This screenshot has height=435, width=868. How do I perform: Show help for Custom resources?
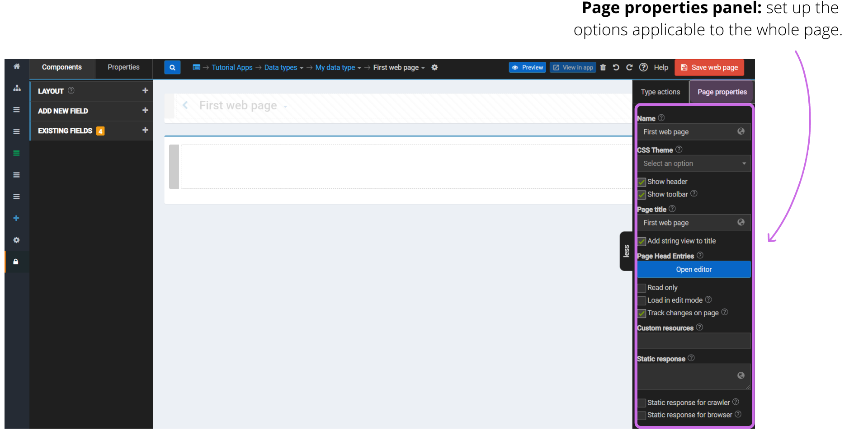(x=699, y=327)
